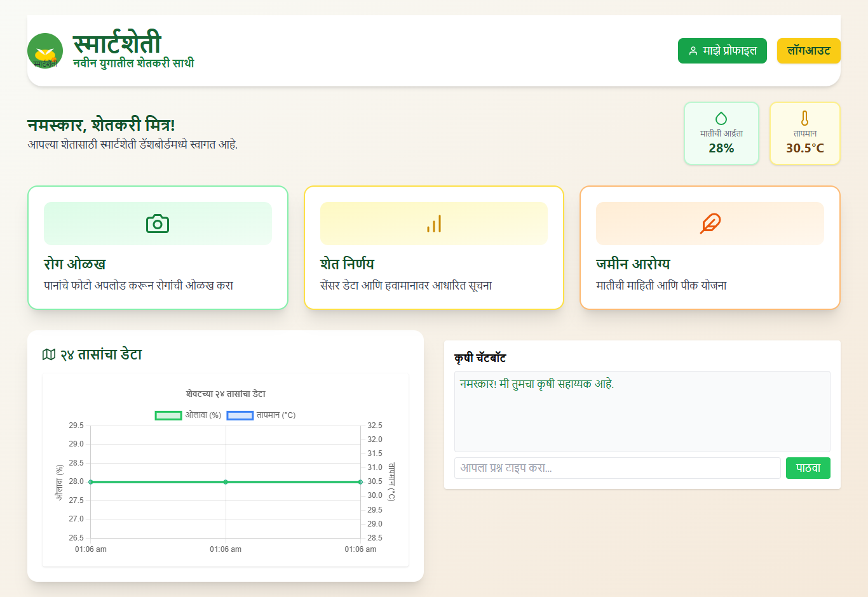Select the thermometer temperature icon
The image size is (868, 597).
[x=805, y=118]
